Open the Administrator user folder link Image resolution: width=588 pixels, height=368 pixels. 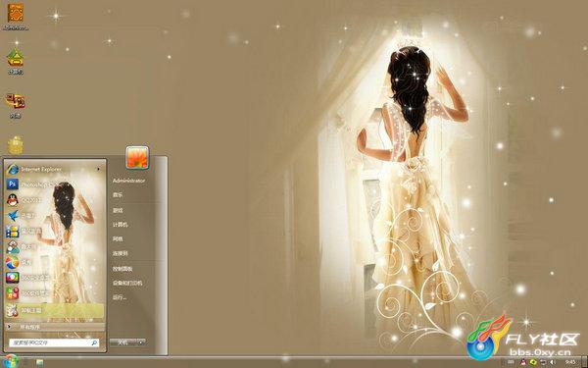128,181
